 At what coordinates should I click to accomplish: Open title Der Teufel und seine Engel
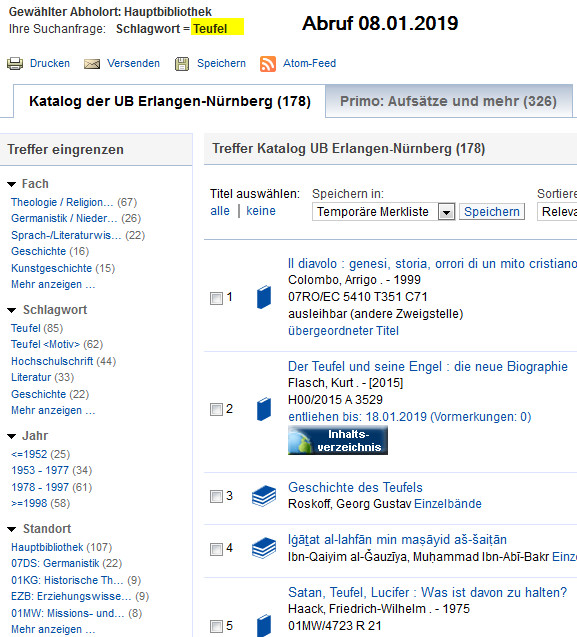click(427, 366)
